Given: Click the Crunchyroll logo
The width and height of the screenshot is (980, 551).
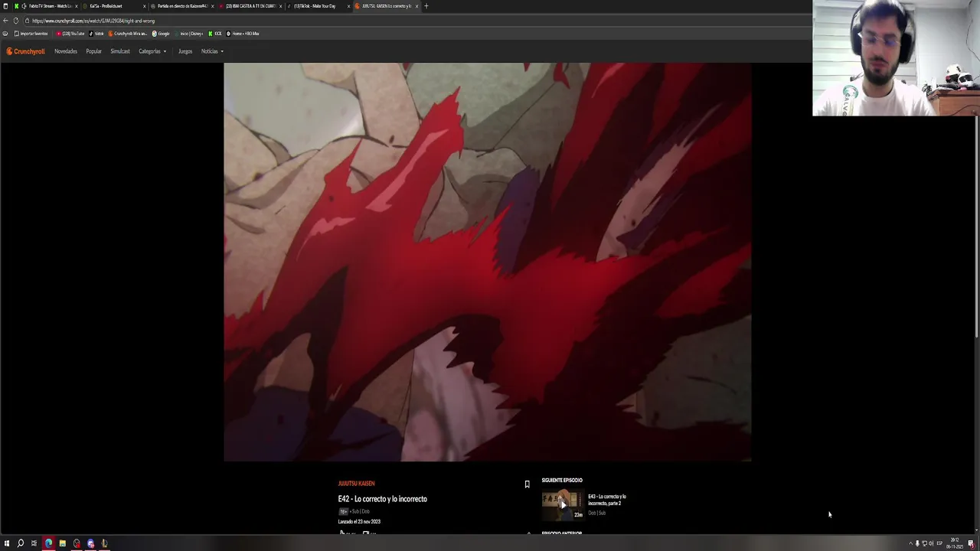Looking at the screenshot, I should [x=26, y=51].
